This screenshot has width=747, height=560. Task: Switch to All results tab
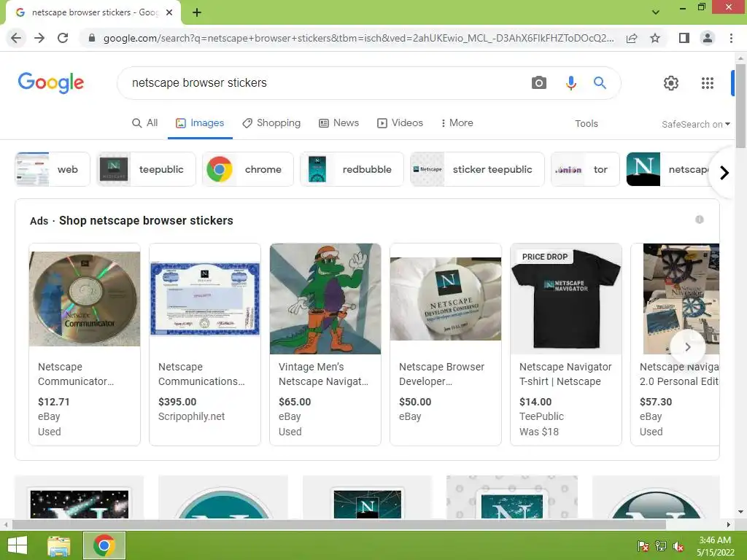point(145,122)
